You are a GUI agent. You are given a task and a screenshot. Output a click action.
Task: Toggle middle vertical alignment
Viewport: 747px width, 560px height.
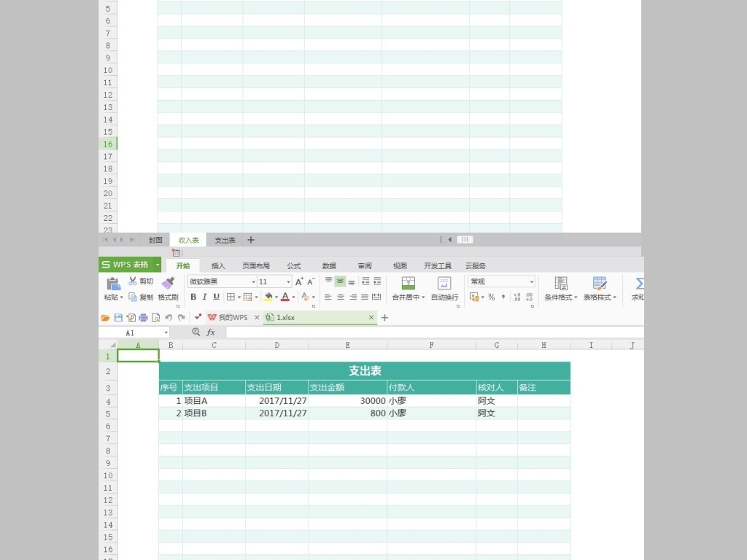pyautogui.click(x=340, y=281)
